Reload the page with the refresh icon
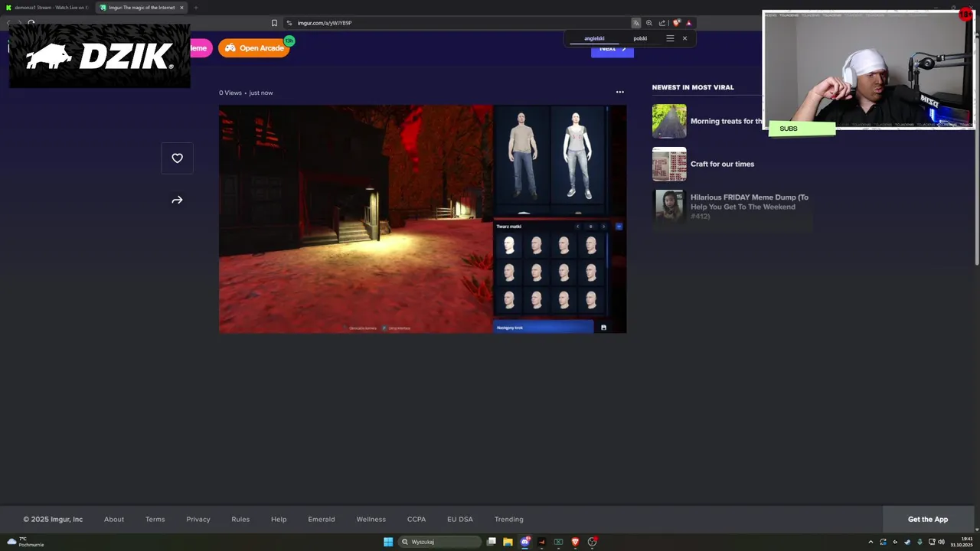Image resolution: width=980 pixels, height=551 pixels. coord(31,23)
